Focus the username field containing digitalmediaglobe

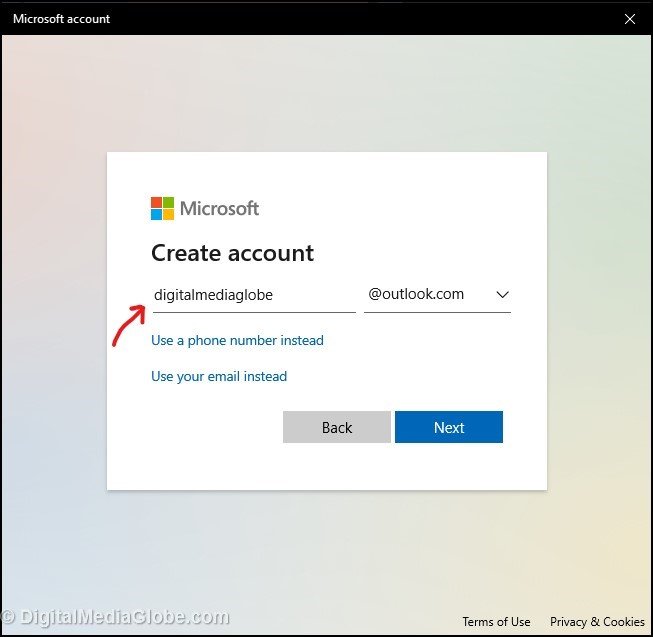[x=253, y=295]
